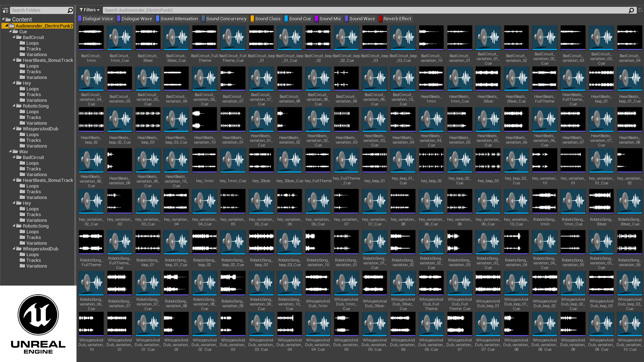Select the hey_FullTheme waveform thumbnail

pyautogui.click(x=318, y=161)
